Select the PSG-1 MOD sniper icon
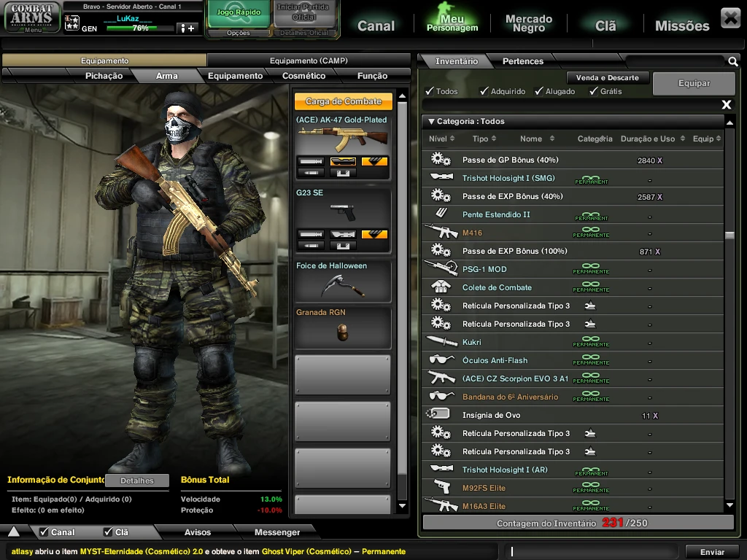This screenshot has height=560, width=747. [440, 269]
